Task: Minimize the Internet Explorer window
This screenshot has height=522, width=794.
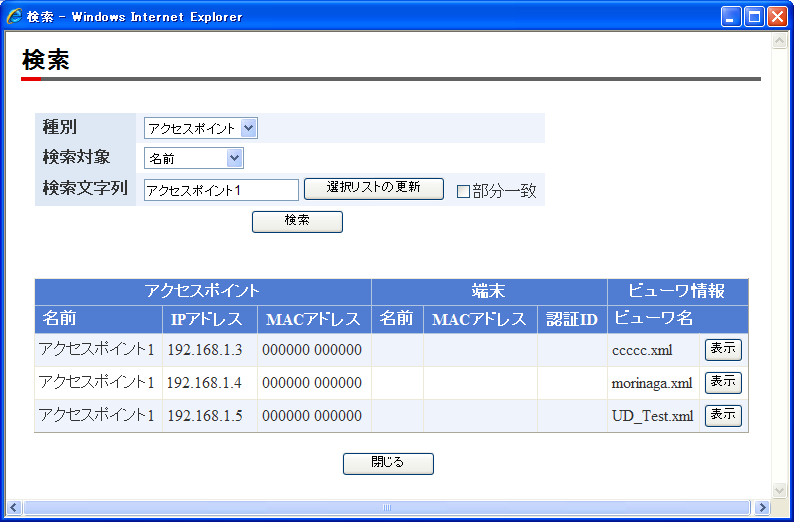Action: (x=731, y=17)
